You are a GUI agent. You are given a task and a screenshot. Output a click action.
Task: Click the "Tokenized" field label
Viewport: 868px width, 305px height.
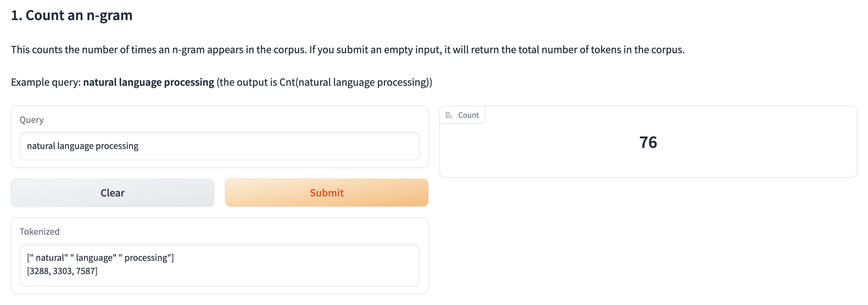39,231
